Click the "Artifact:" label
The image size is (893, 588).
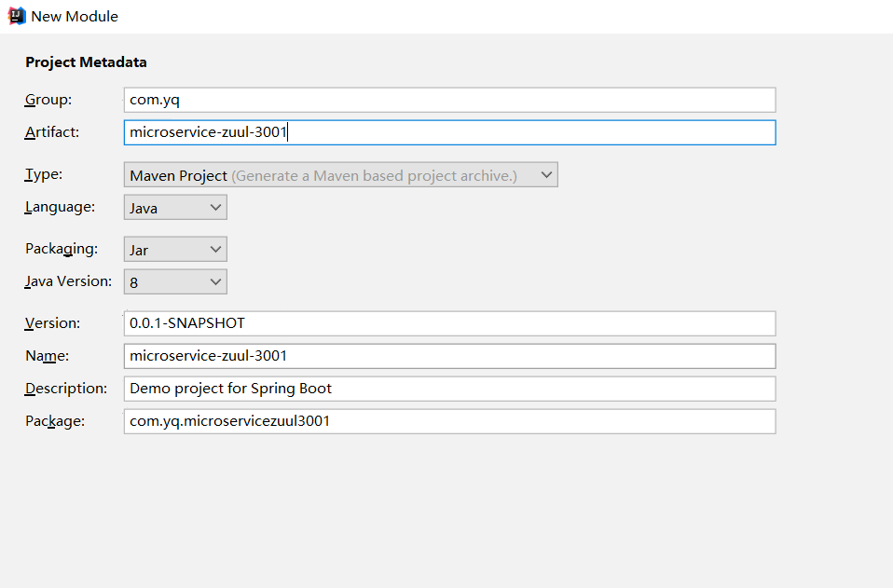tap(52, 132)
